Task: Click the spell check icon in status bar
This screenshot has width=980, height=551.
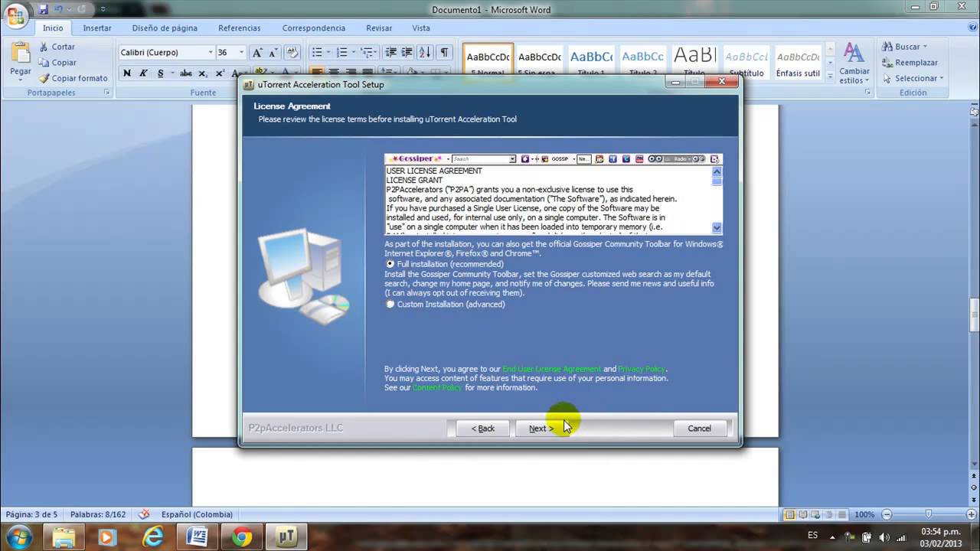Action: [x=144, y=514]
